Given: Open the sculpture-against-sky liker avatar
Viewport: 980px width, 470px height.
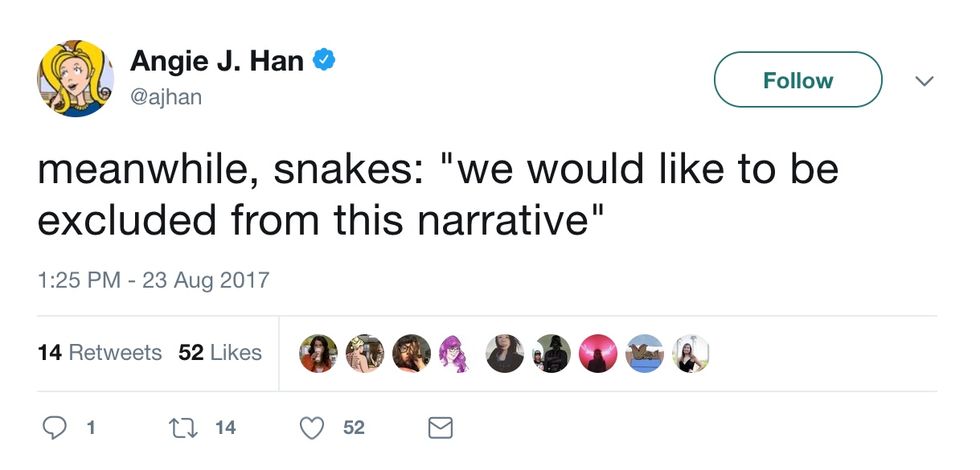Looking at the screenshot, I should 644,353.
